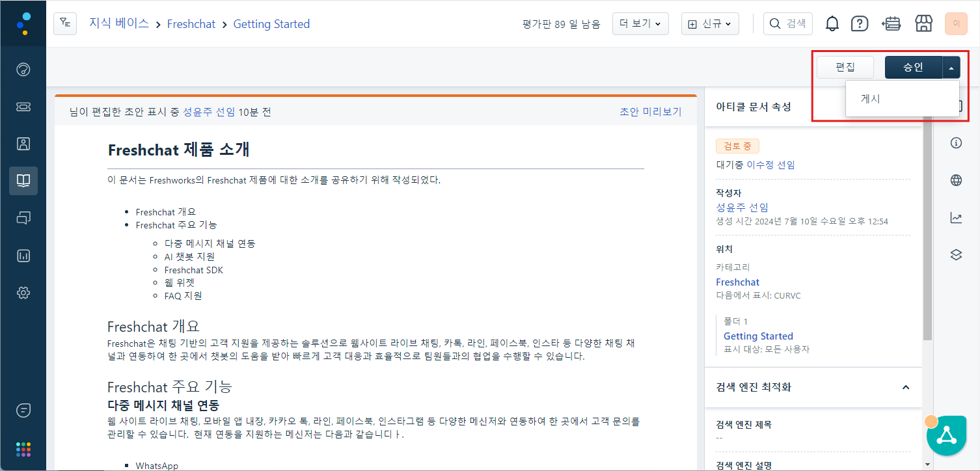Image resolution: width=980 pixels, height=471 pixels.
Task: Click the 검색 엔진 제목 label
Action: pyautogui.click(x=744, y=425)
